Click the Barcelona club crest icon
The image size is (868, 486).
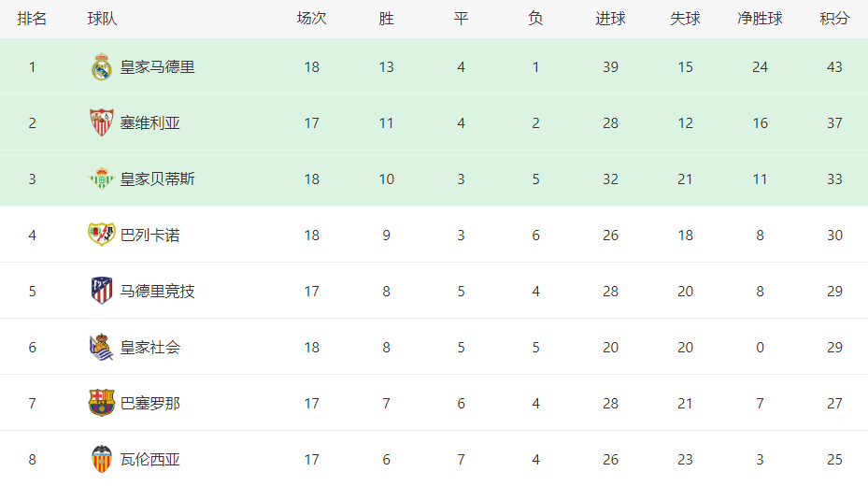102,403
